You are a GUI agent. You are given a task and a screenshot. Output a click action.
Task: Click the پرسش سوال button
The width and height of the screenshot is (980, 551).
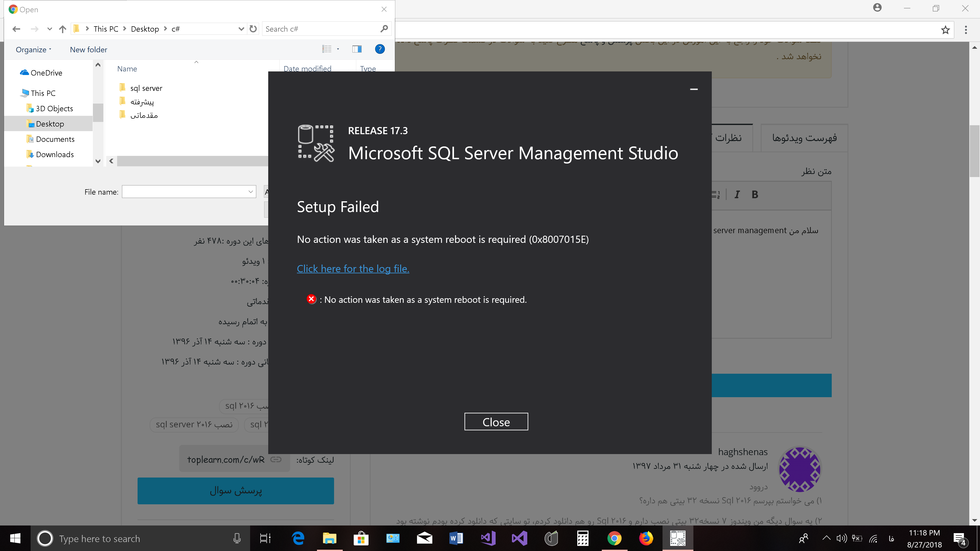(236, 491)
